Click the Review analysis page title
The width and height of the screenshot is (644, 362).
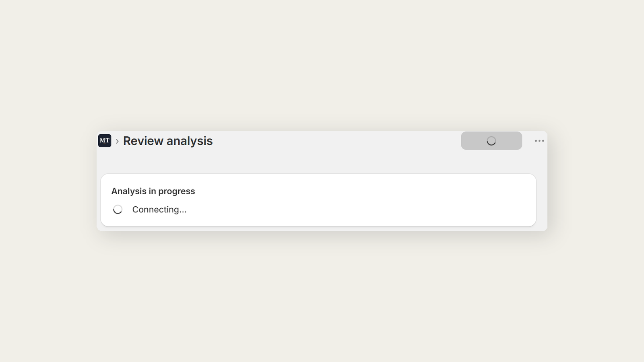pos(168,141)
